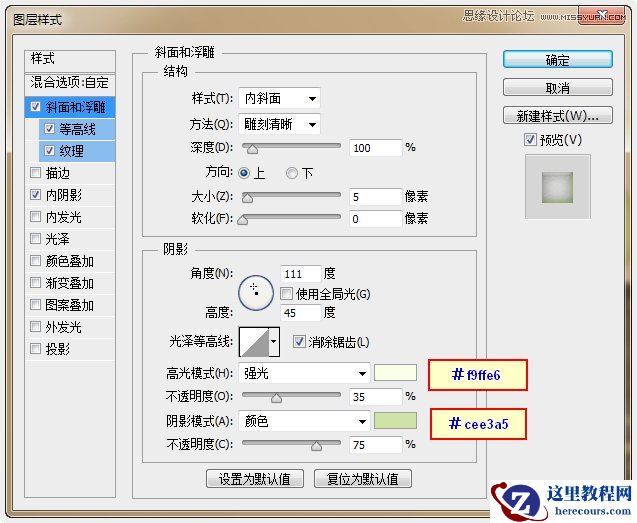Click the angle dial control
Viewport: 637px width, 523px height.
(256, 293)
